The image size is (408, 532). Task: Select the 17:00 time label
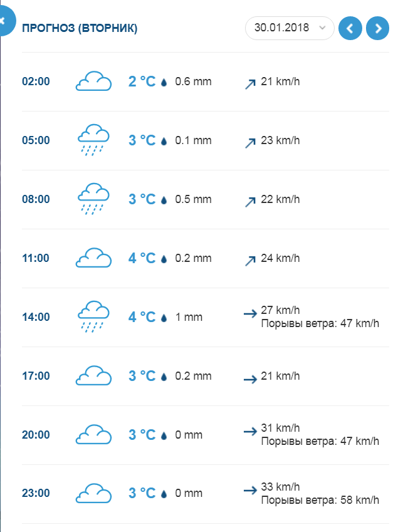click(36, 376)
